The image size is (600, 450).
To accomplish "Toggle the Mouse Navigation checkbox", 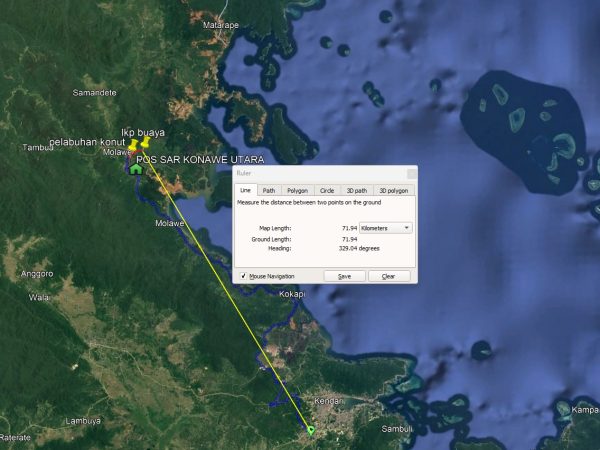I will coord(244,276).
